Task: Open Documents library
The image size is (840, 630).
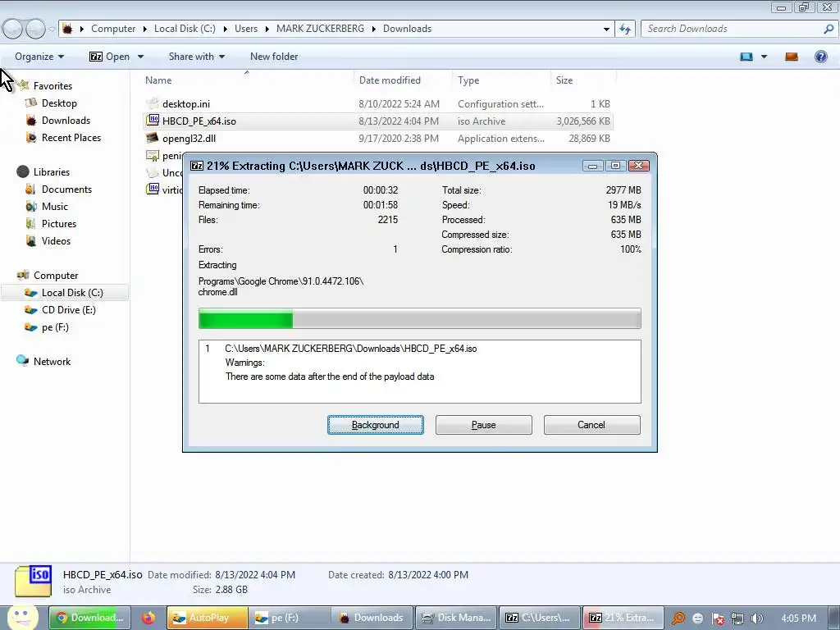Action: 66,189
